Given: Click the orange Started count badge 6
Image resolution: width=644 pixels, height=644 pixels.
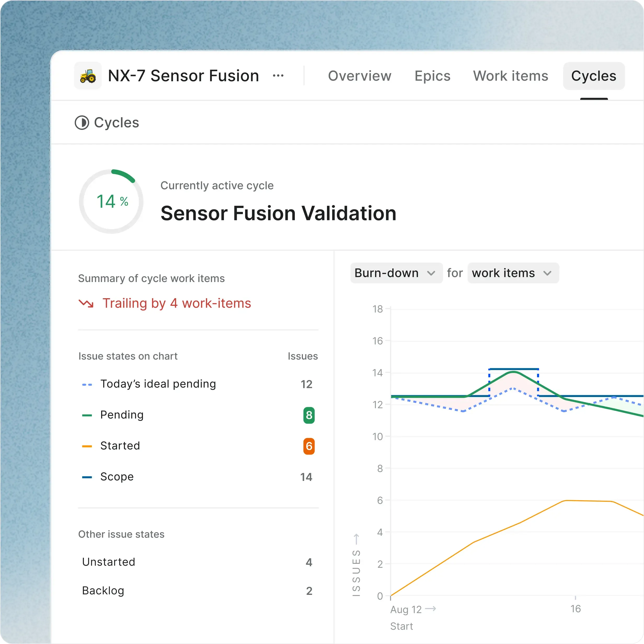Looking at the screenshot, I should click(309, 446).
